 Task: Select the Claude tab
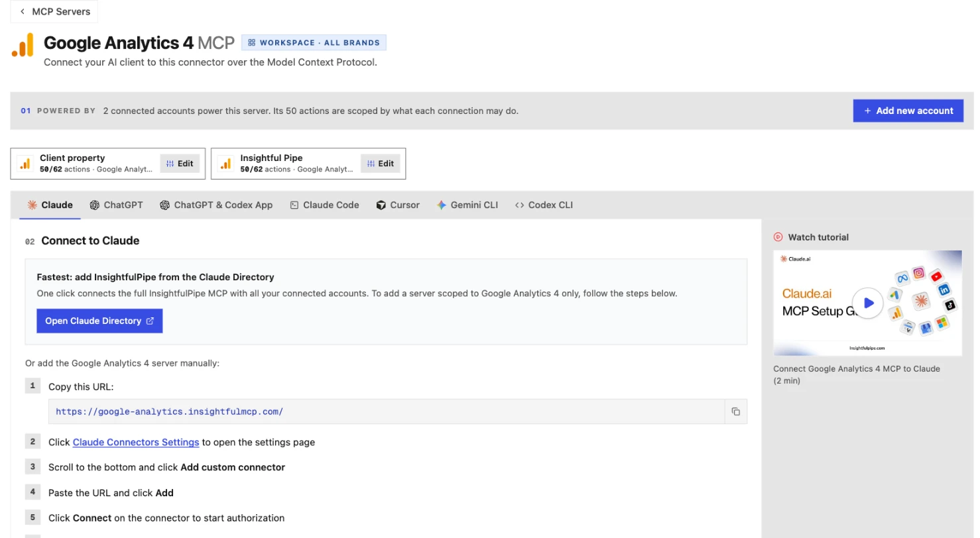coord(50,205)
